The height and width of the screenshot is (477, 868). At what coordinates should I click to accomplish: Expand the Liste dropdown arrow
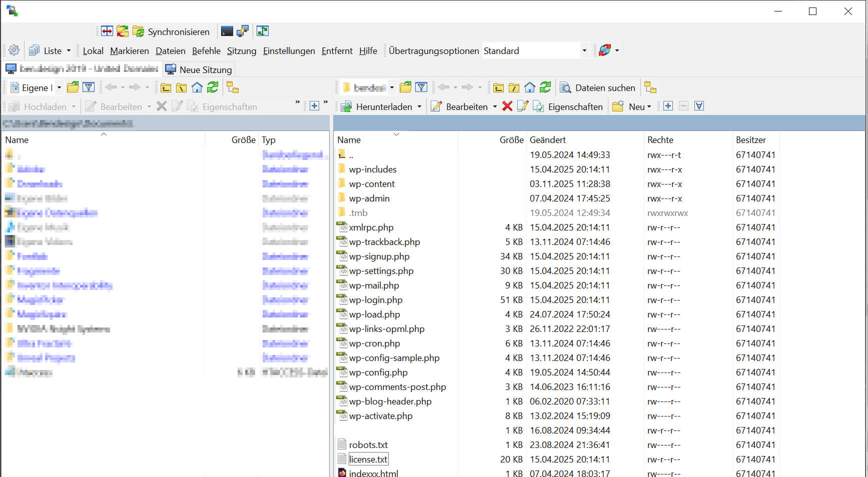point(69,50)
